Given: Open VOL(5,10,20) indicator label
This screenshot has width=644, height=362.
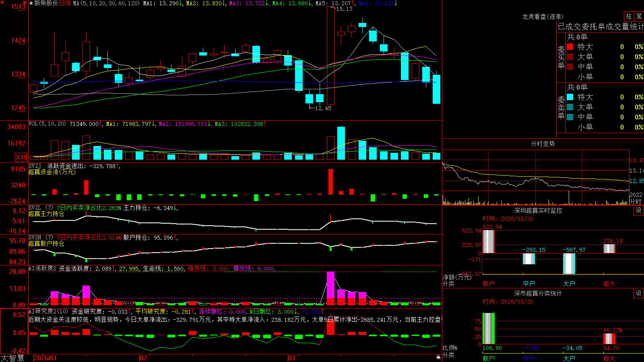Looking at the screenshot, I should [47, 124].
